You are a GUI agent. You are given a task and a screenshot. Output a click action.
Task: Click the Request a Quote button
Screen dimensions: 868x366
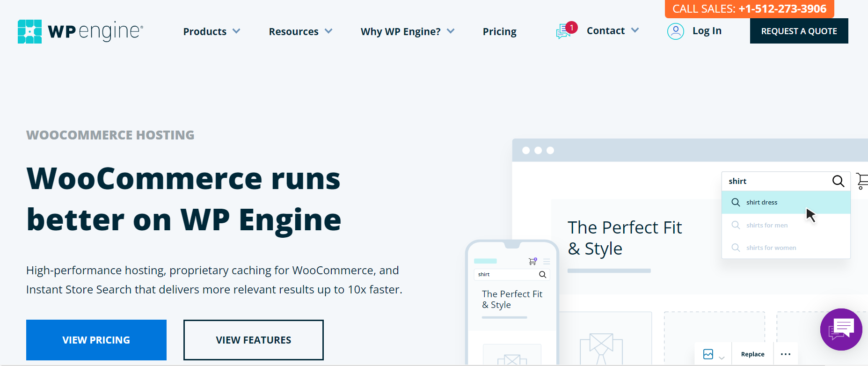[x=799, y=31]
